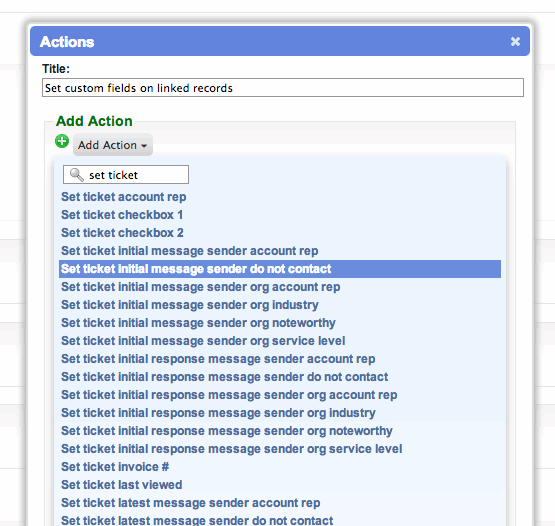The height and width of the screenshot is (526, 555).
Task: Pick highlighted 'initial message sender do not contact'
Action: pos(280,269)
